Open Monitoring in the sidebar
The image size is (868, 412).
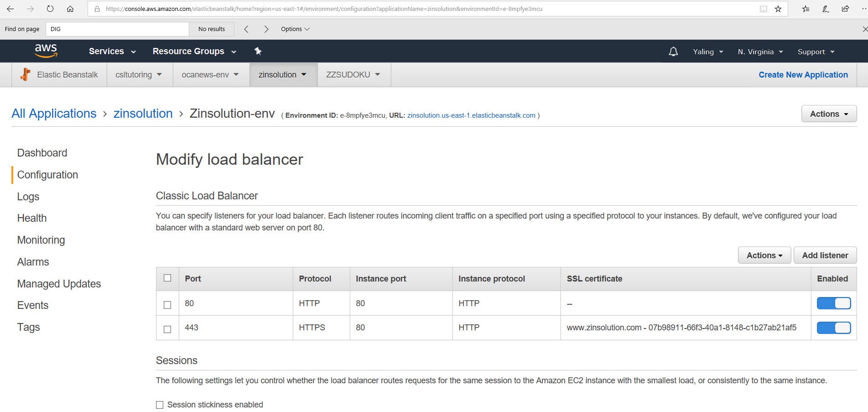point(41,240)
